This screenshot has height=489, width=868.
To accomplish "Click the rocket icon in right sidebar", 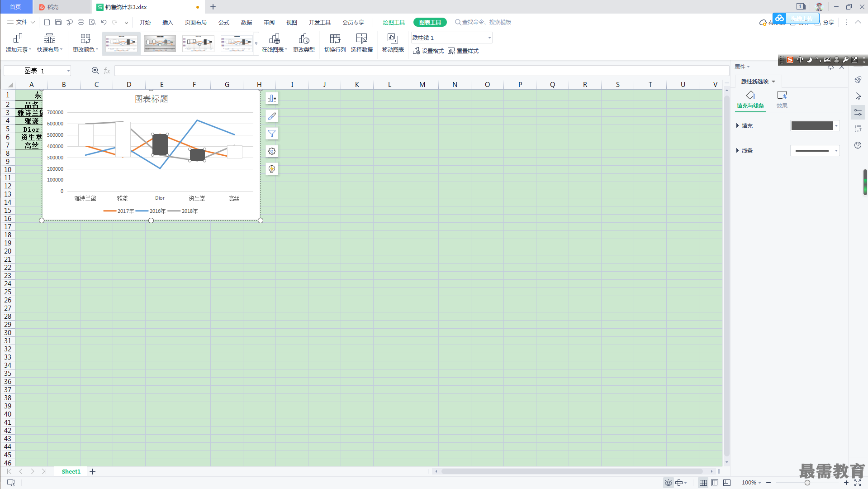I will 858,80.
